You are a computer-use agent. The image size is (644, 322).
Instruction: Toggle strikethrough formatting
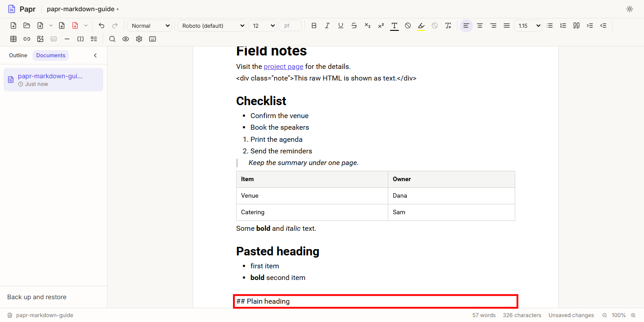354,25
